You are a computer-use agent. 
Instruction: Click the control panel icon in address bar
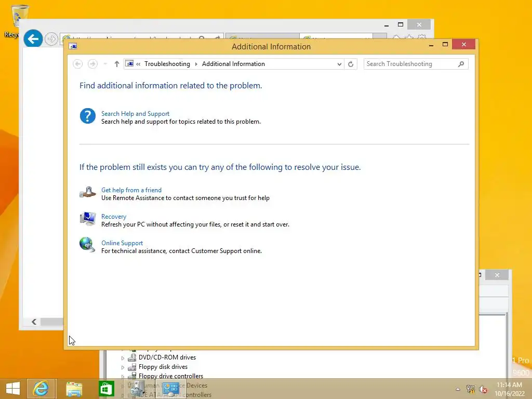click(x=129, y=63)
